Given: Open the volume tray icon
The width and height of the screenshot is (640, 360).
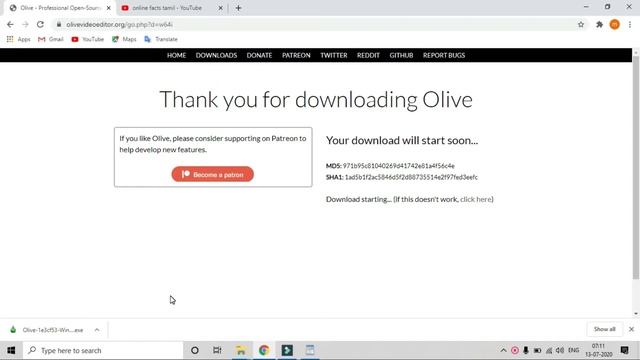Looking at the screenshot, I should click(560, 350).
